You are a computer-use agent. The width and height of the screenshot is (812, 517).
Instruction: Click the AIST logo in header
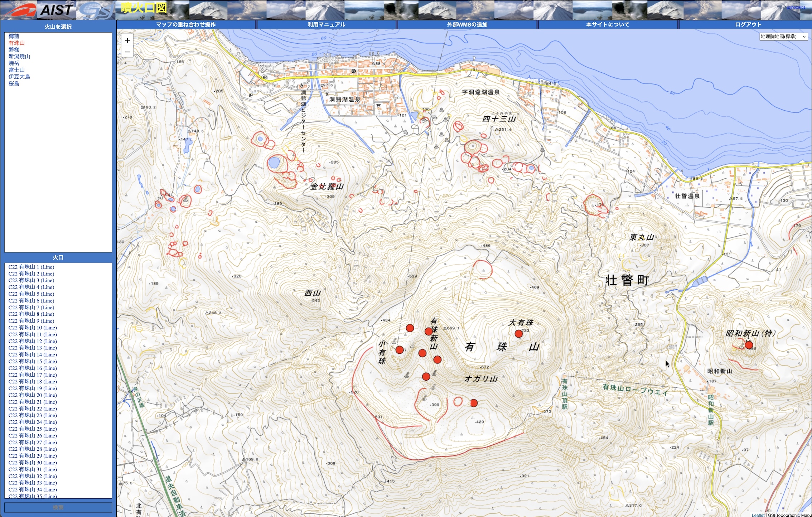[x=39, y=10]
